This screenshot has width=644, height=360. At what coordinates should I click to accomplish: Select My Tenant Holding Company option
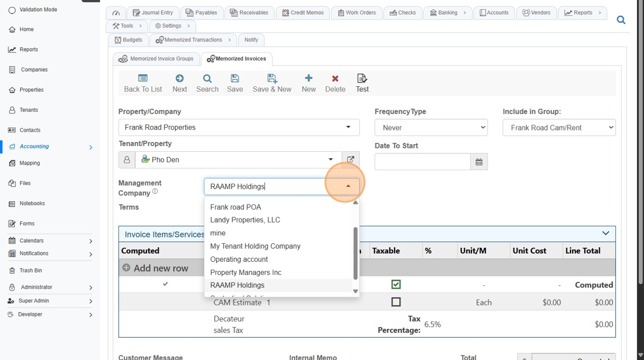tap(278, 246)
